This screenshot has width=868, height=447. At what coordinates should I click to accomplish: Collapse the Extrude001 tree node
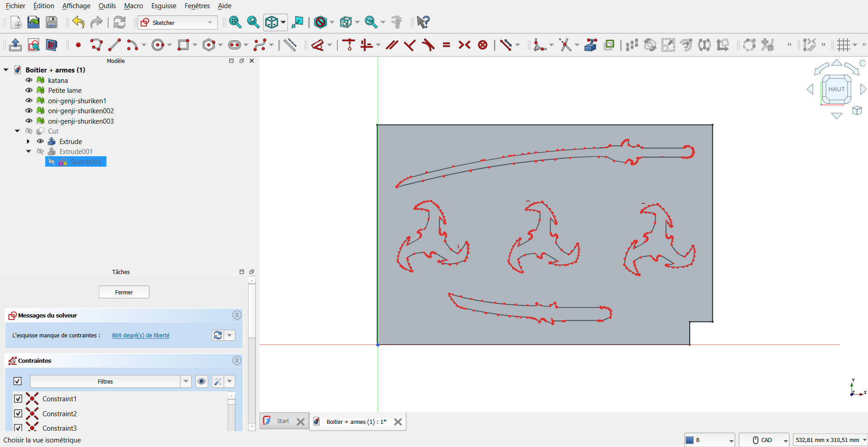(29, 151)
